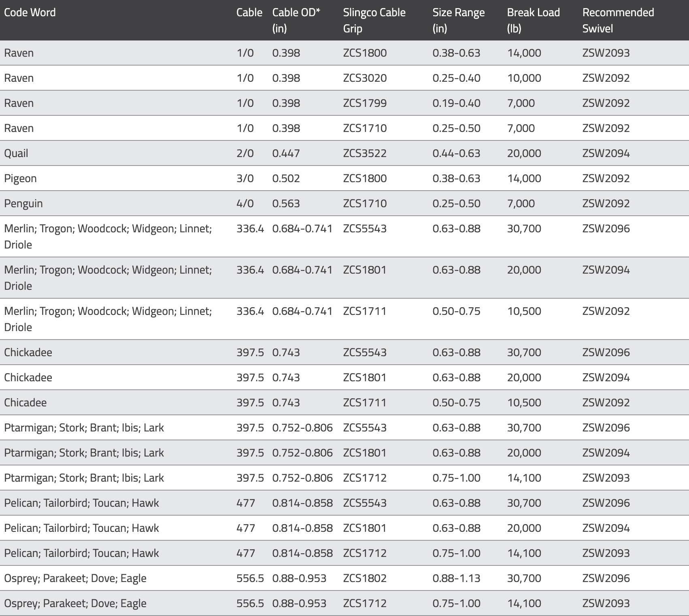The width and height of the screenshot is (689, 616).
Task: Click the 10,000 break load value
Action: click(524, 78)
